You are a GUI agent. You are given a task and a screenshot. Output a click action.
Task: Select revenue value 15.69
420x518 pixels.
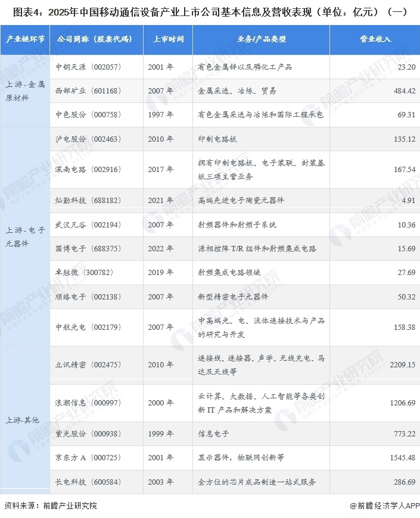(406, 248)
